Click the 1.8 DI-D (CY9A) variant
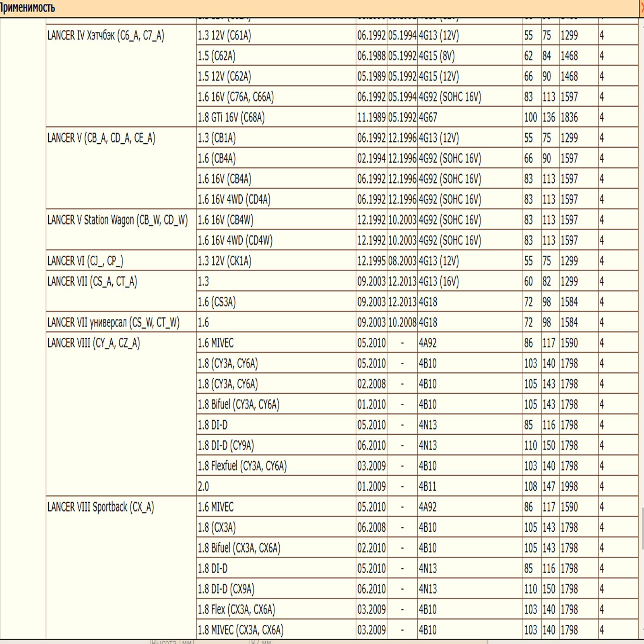The width and height of the screenshot is (644, 644). pos(226,446)
